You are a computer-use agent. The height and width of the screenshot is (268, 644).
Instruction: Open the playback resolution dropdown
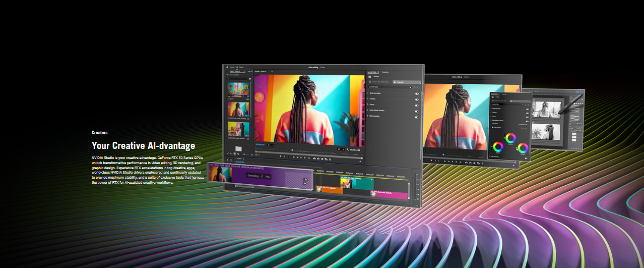341,149
